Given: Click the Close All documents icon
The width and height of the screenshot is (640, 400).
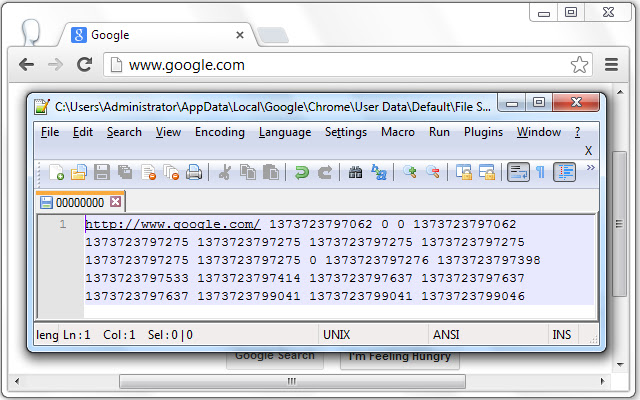Looking at the screenshot, I should (x=171, y=172).
